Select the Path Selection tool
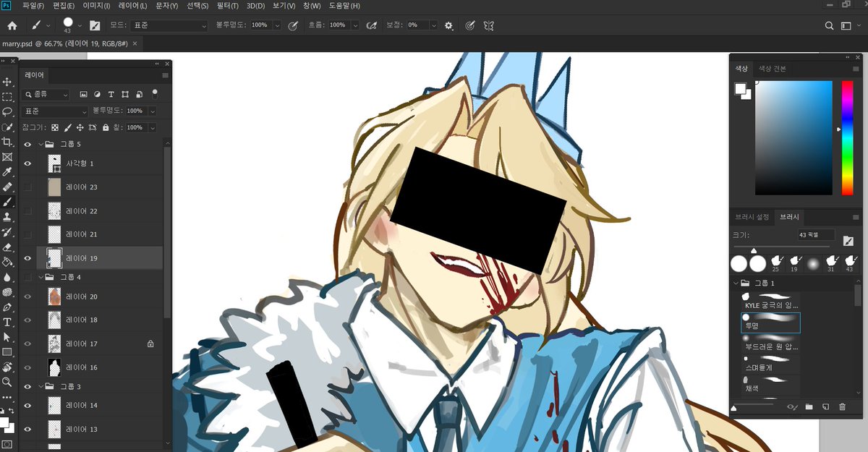Viewport: 868px width, 452px height. tap(7, 337)
